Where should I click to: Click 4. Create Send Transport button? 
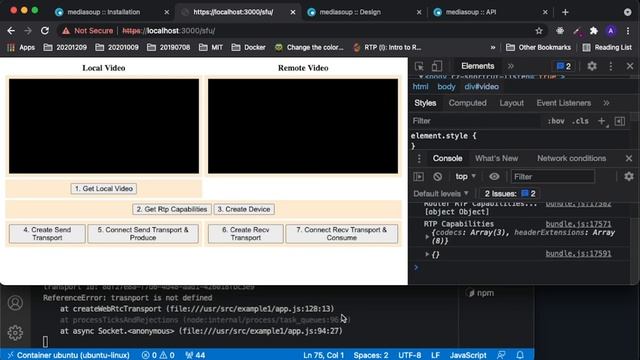[47, 234]
